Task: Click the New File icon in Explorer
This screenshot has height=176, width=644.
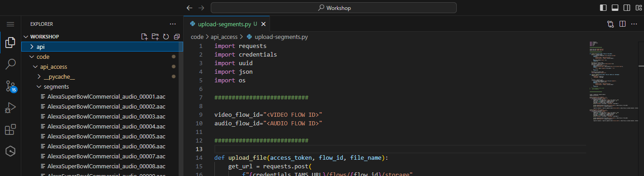Action: (x=144, y=37)
